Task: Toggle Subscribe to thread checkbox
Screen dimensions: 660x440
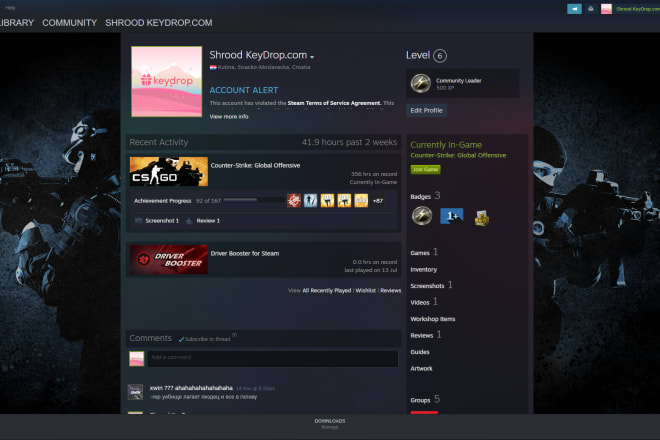Action: click(x=181, y=339)
